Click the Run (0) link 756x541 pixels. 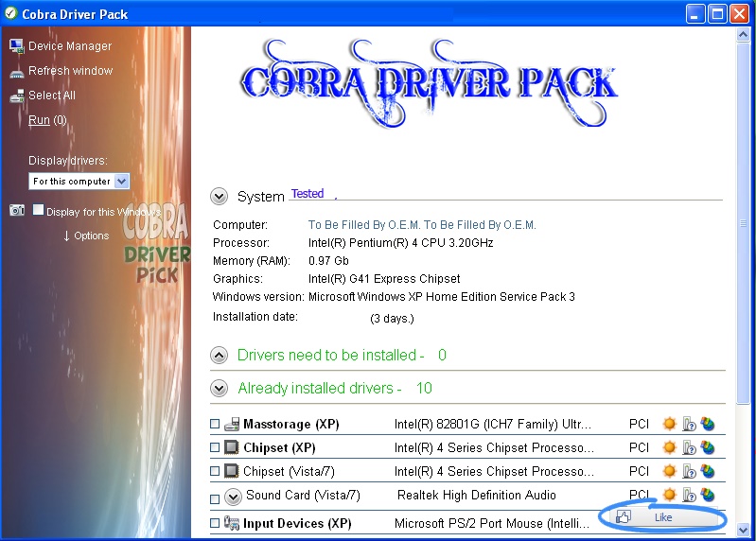tap(47, 120)
